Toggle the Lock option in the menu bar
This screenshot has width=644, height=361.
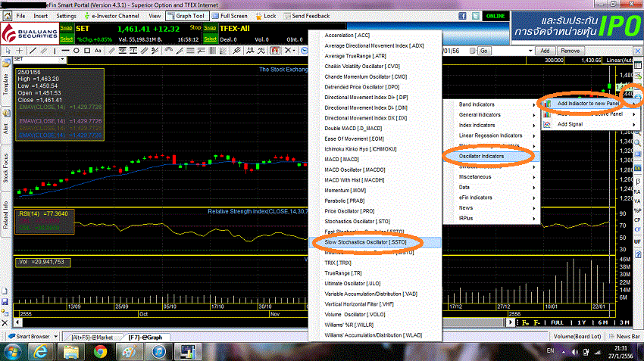(x=265, y=16)
